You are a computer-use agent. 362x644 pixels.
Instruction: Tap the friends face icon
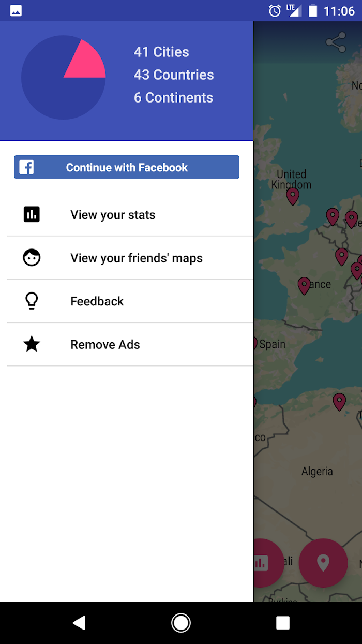tap(32, 257)
